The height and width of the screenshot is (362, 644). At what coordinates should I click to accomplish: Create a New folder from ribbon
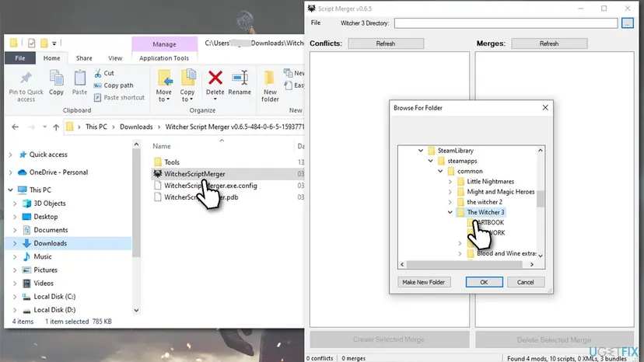270,86
